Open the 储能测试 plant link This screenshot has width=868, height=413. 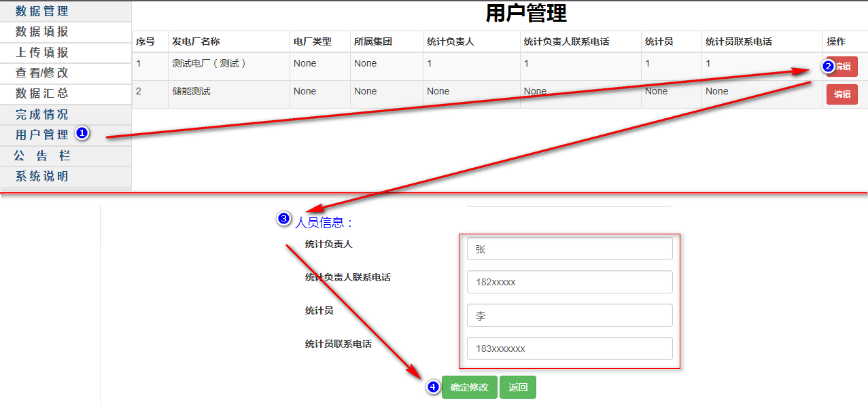pyautogui.click(x=191, y=91)
